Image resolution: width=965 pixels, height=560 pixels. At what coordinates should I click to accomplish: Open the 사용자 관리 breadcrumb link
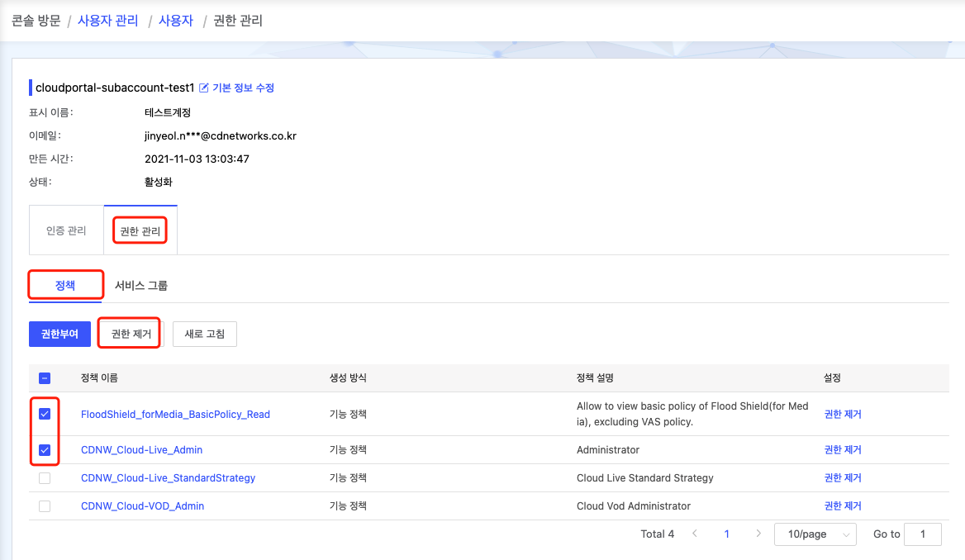click(107, 21)
